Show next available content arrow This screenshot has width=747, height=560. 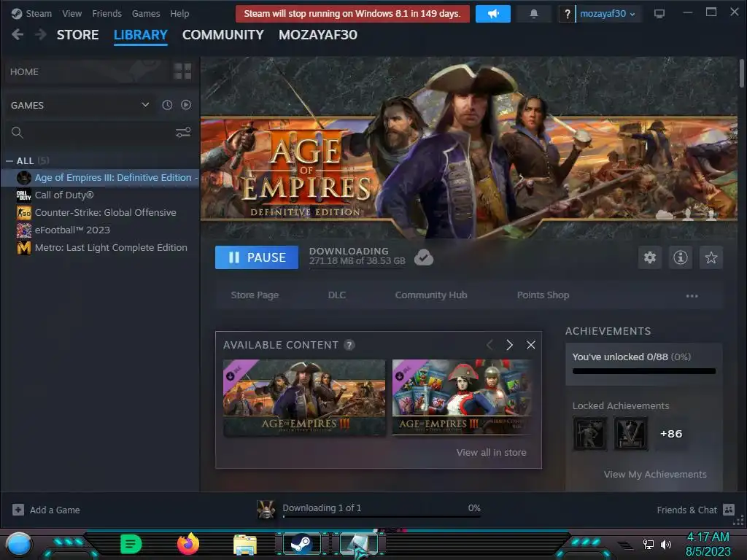click(x=509, y=345)
